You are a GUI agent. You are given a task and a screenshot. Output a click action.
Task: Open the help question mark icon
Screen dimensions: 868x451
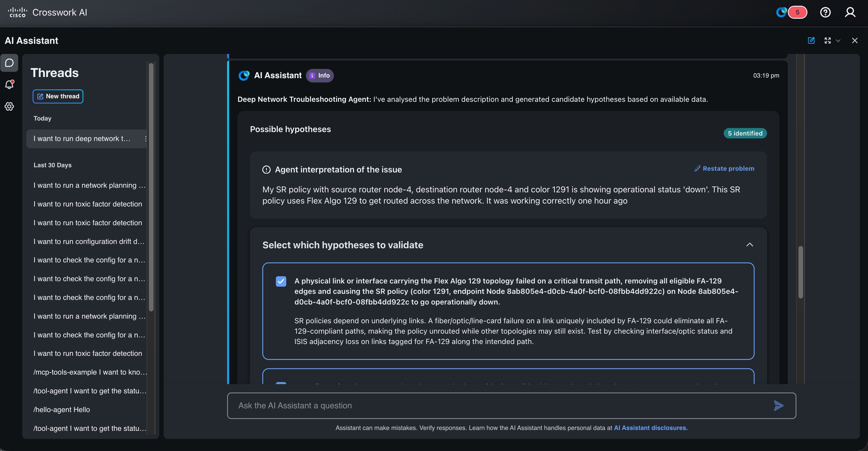click(825, 12)
